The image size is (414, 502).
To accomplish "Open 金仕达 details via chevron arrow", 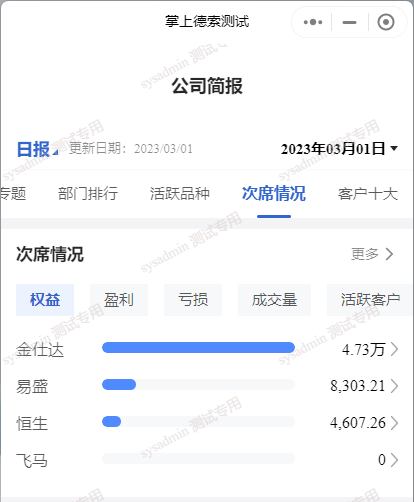I will click(394, 349).
